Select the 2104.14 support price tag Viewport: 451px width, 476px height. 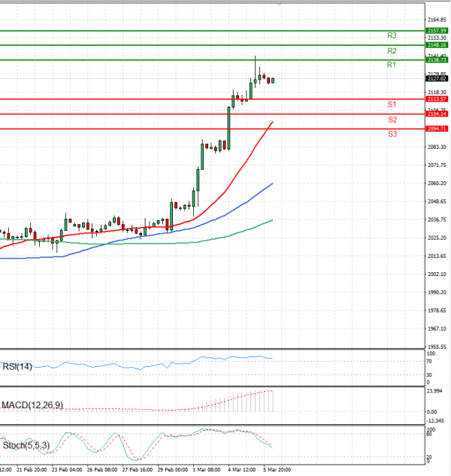point(437,114)
